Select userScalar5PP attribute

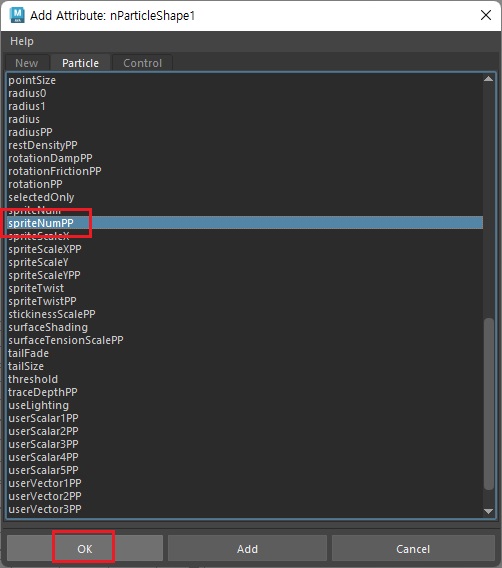[x=245, y=471]
